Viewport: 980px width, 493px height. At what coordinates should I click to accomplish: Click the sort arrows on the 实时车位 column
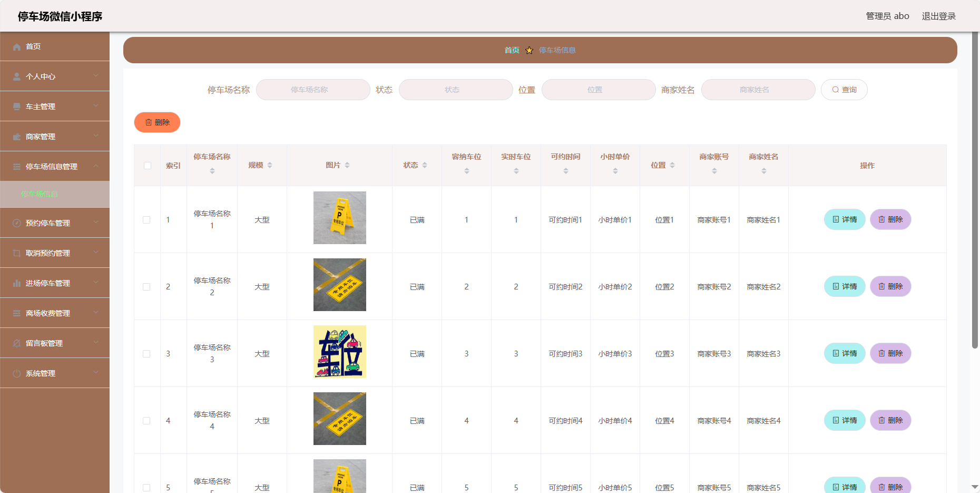click(x=516, y=171)
